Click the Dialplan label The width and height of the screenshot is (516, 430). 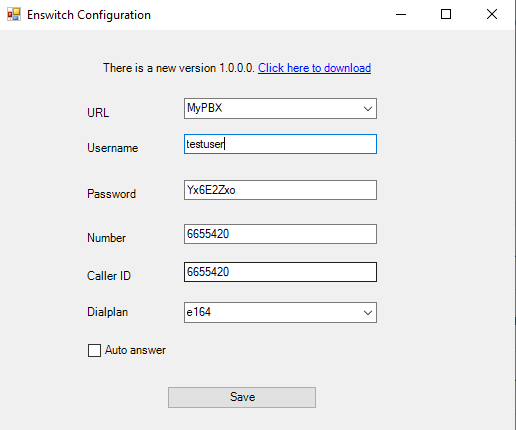(x=108, y=312)
